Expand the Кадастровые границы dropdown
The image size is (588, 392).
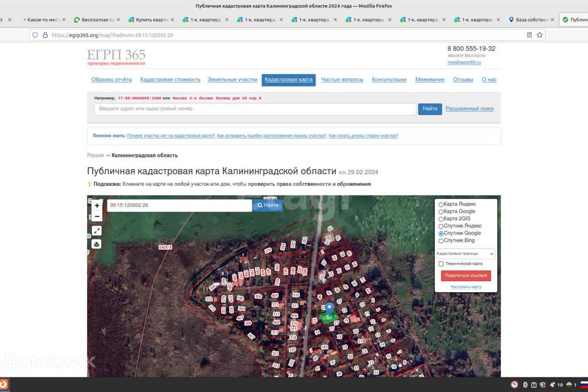coord(465,254)
